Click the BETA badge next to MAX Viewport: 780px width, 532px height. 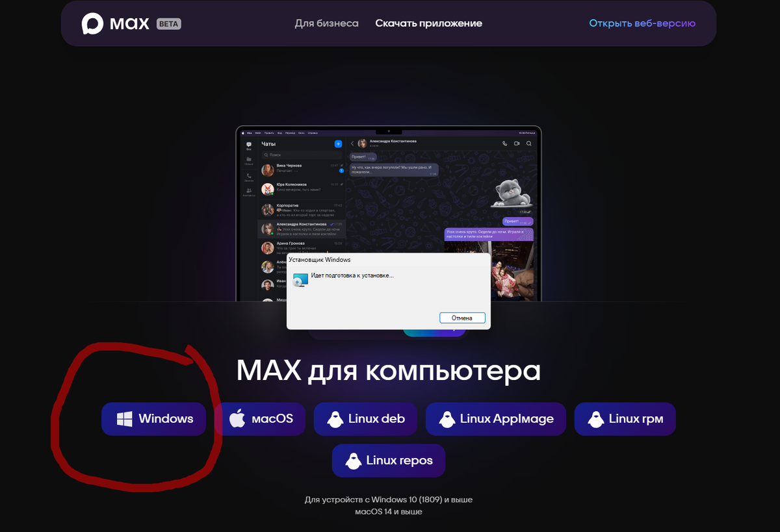[169, 24]
